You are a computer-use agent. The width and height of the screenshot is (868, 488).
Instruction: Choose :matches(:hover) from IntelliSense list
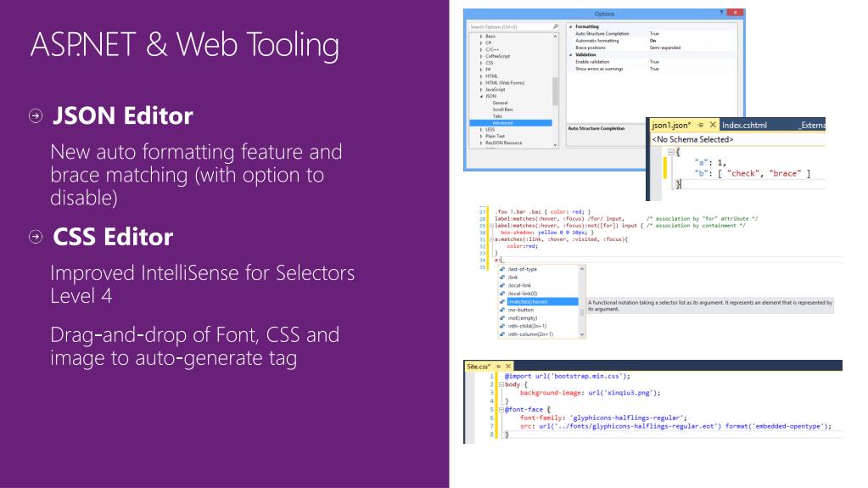[542, 302]
